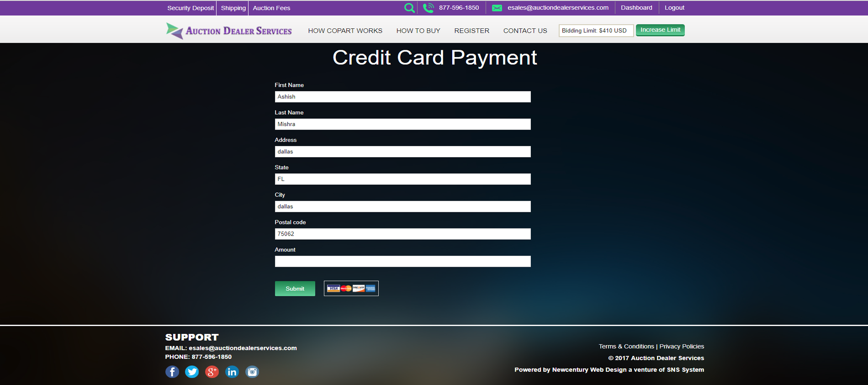868x385 pixels.
Task: Click the accepted credit cards image
Action: pos(351,288)
